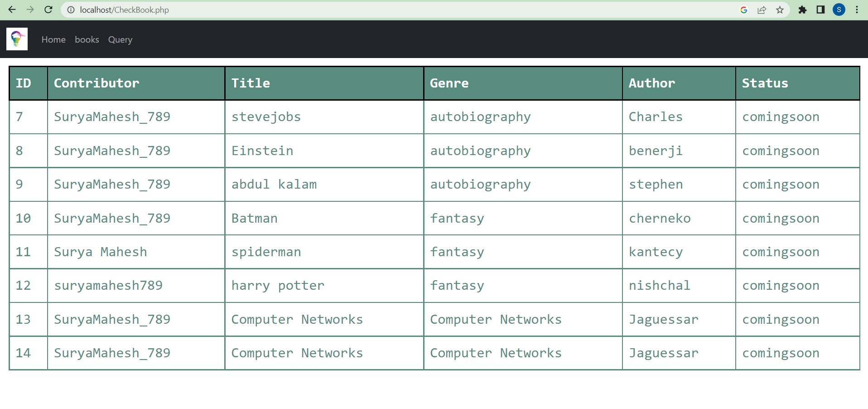Screen dimensions: 868x409
Task: Click the localhost address bar
Action: [x=124, y=10]
